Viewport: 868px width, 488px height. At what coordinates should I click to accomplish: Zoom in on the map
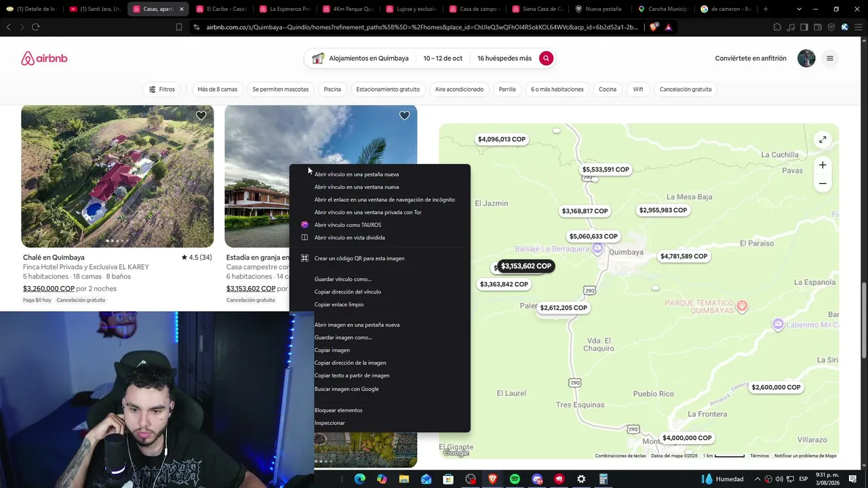[823, 165]
